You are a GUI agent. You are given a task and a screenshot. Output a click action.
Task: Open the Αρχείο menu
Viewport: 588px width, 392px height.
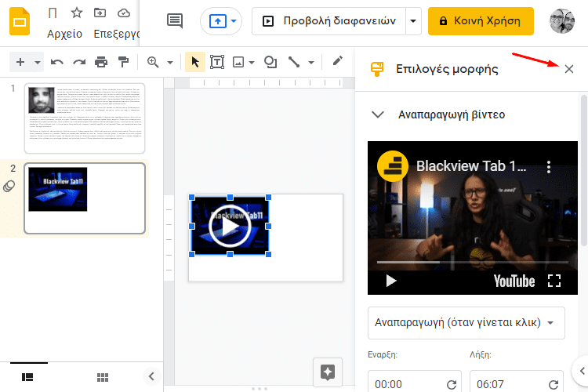64,34
